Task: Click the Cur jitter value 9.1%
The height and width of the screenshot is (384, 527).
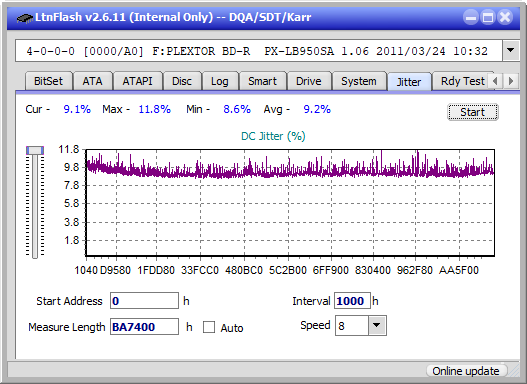Action: click(77, 109)
